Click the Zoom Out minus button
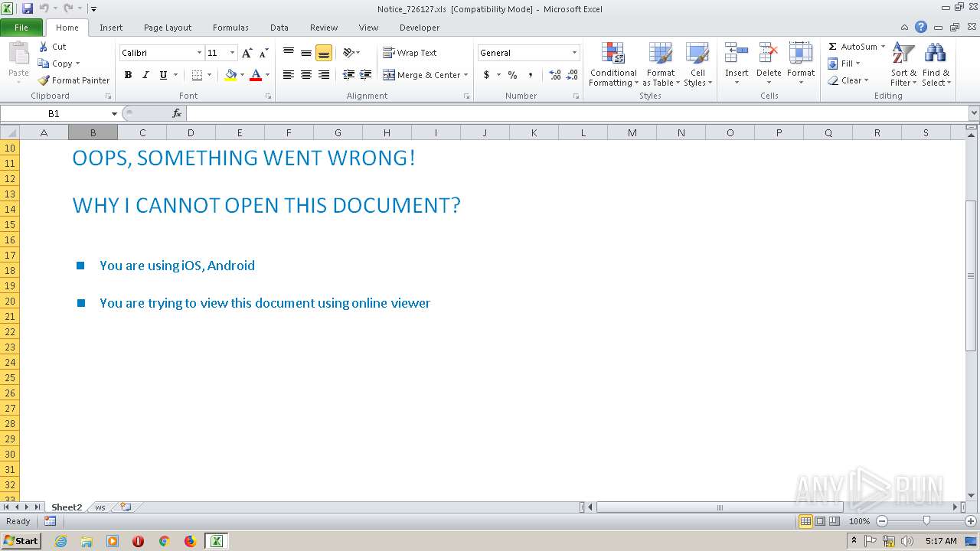This screenshot has width=980, height=551. click(x=881, y=521)
